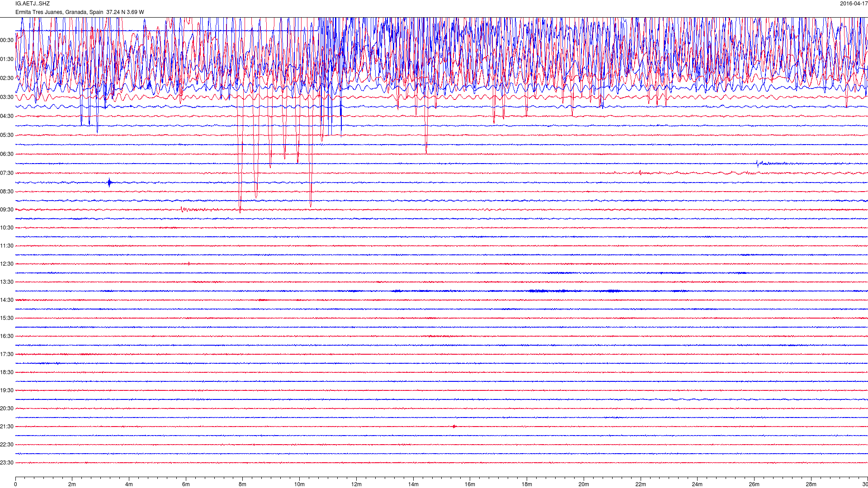Select the 19:30 time row label
Screen dimensions: 868x488
[7, 390]
